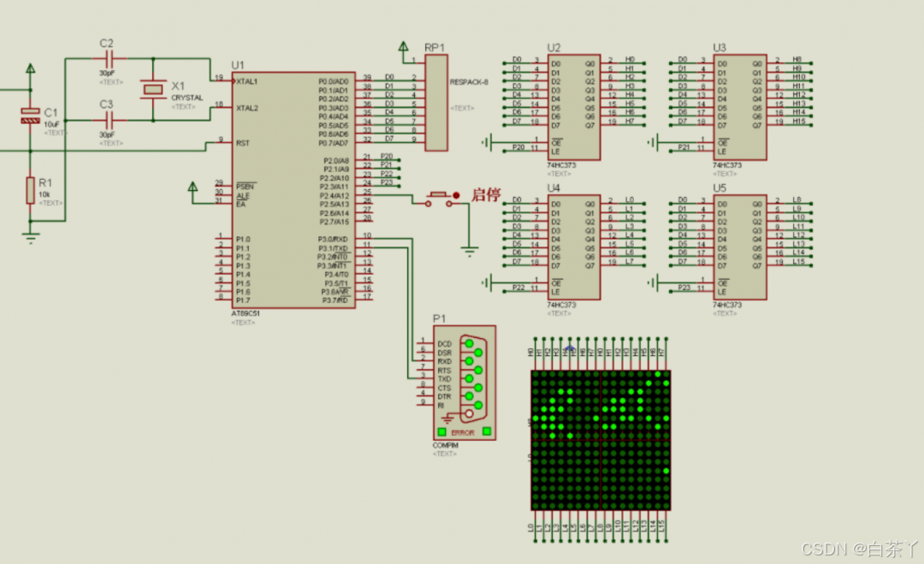Click power terminal arrow beside RP1

click(x=403, y=46)
